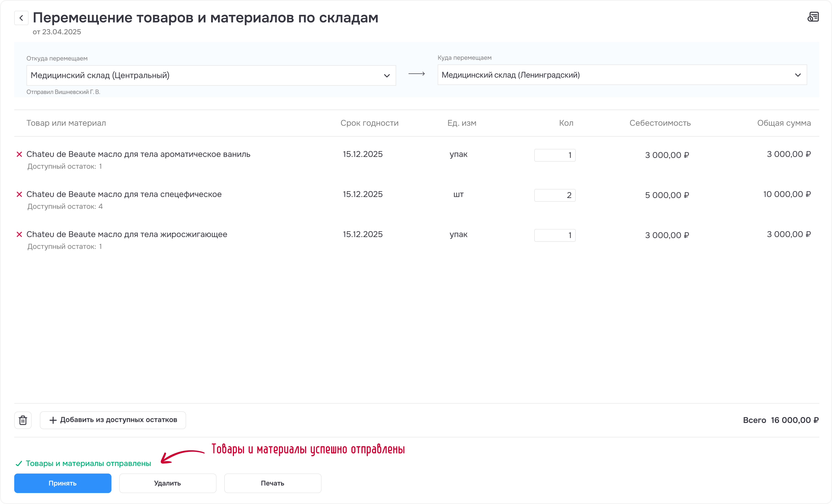Click the Отправил Вишневский Г. В. note

64,92
